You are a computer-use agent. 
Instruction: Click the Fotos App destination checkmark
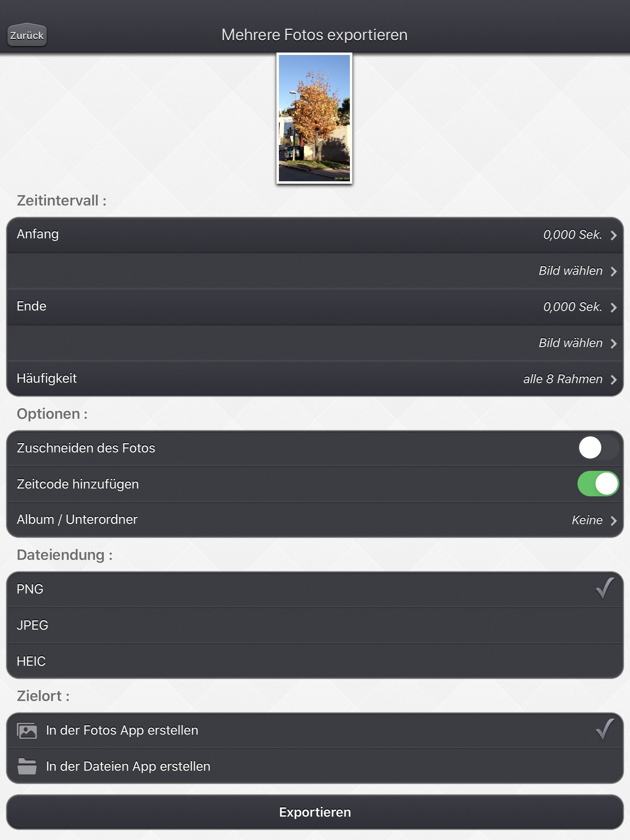click(x=605, y=730)
